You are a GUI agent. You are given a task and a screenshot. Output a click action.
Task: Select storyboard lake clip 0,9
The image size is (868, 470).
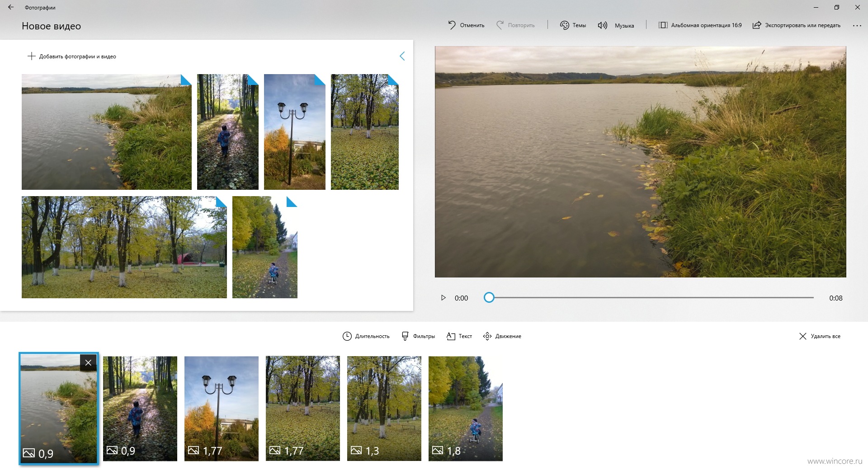pyautogui.click(x=59, y=409)
